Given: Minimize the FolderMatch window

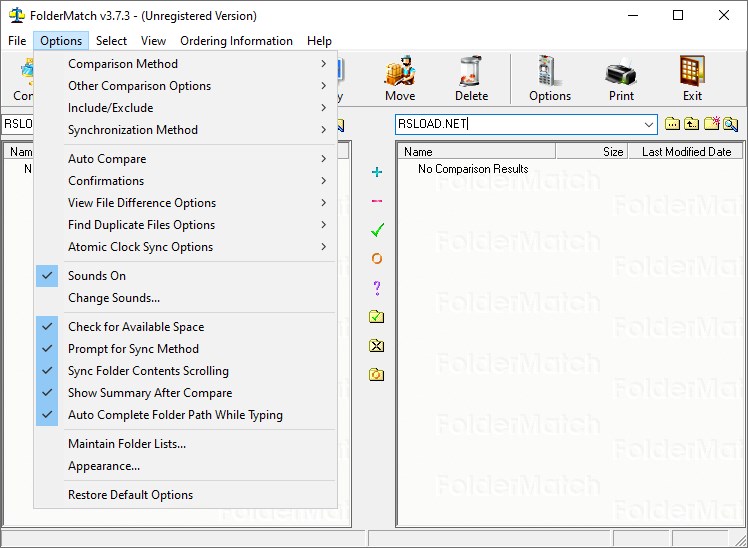Looking at the screenshot, I should (x=633, y=15).
